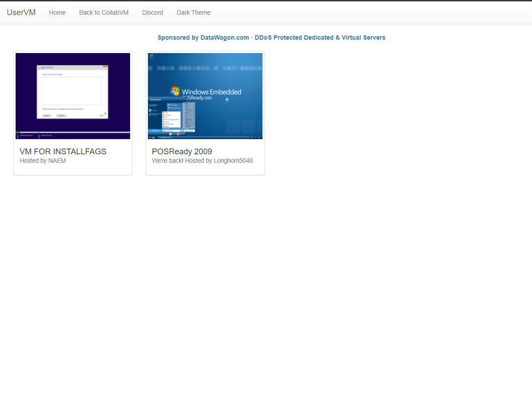Open the POSReady 2009 title link
This screenshot has width=532, height=412.
click(182, 152)
